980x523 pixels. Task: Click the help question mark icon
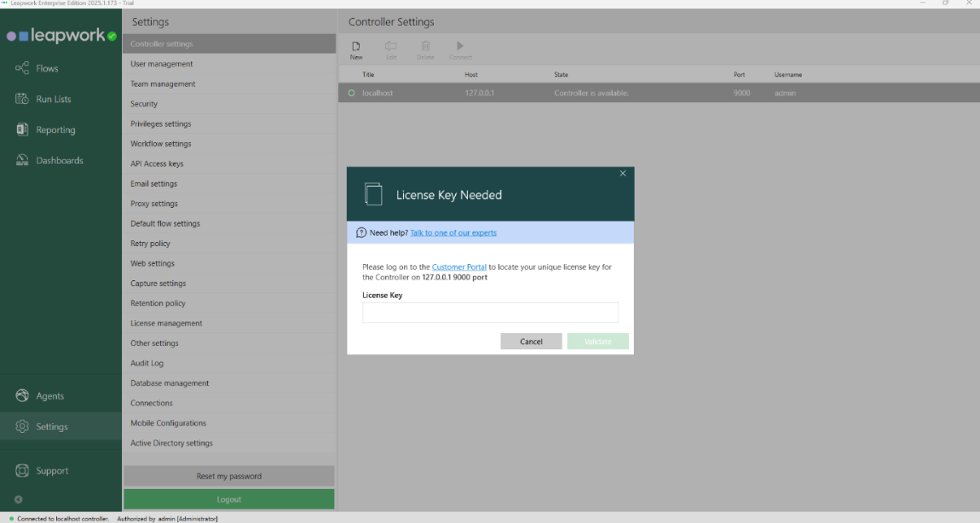tap(361, 233)
